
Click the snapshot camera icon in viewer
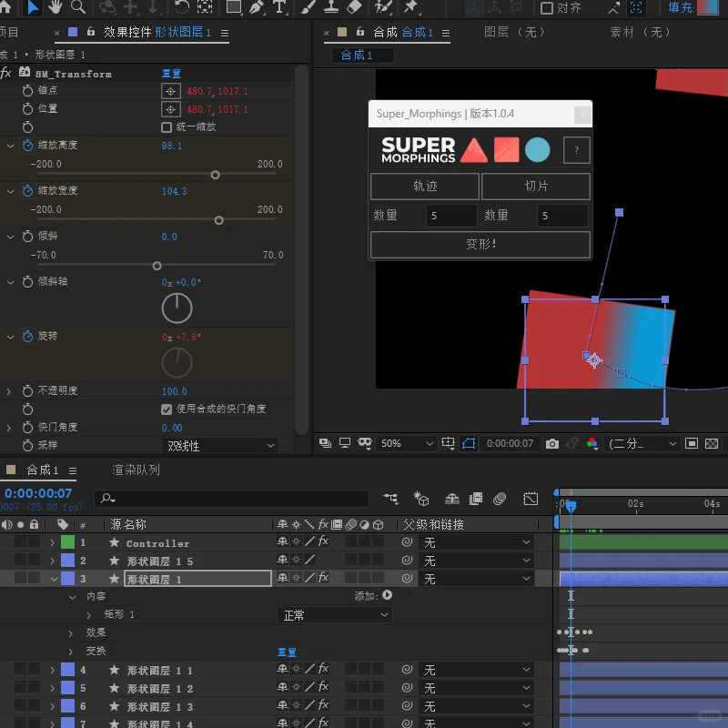point(552,444)
